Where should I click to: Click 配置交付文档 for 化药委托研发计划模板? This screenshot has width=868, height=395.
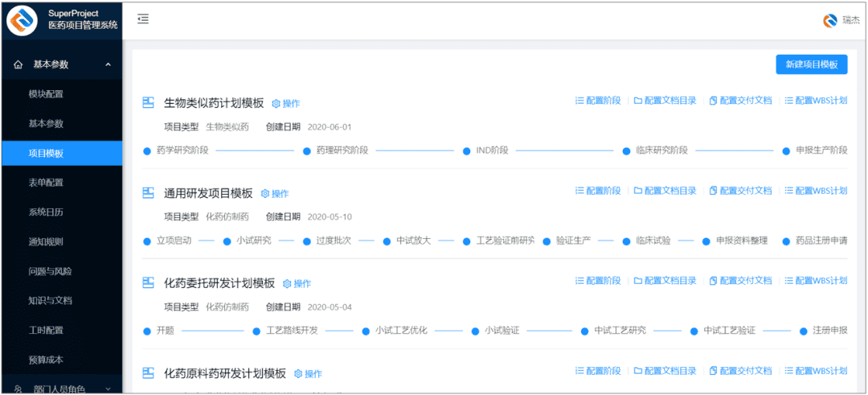(x=741, y=280)
